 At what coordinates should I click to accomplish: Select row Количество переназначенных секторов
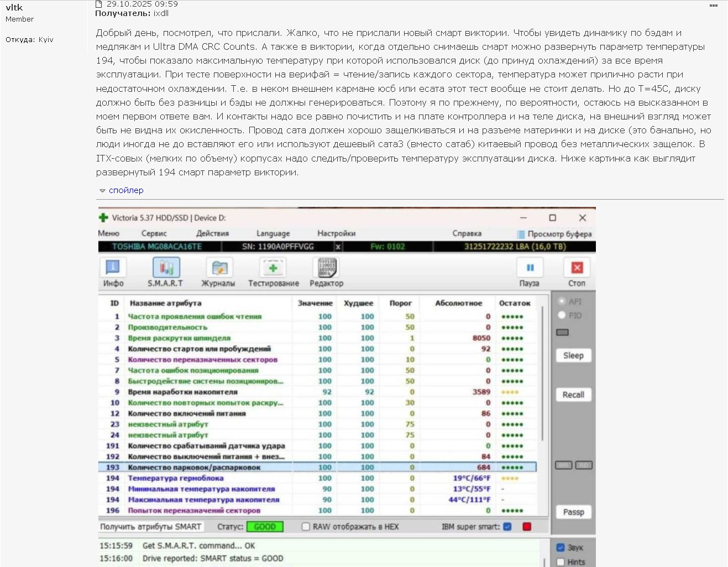click(317, 360)
